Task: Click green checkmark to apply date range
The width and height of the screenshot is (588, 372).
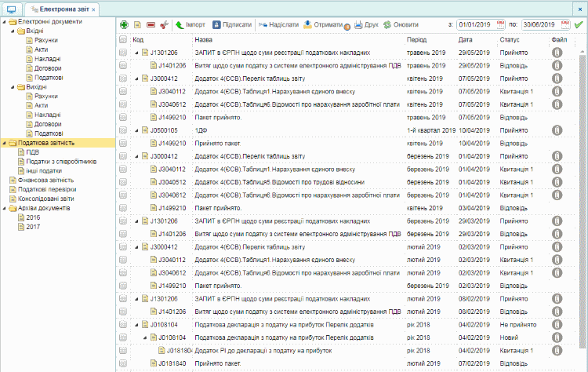Action: [x=579, y=25]
